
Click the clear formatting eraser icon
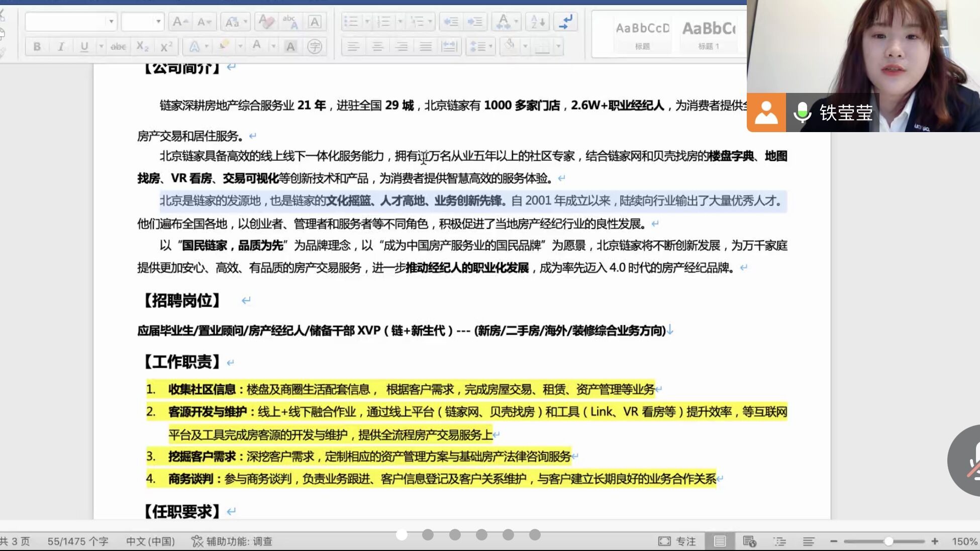click(266, 22)
